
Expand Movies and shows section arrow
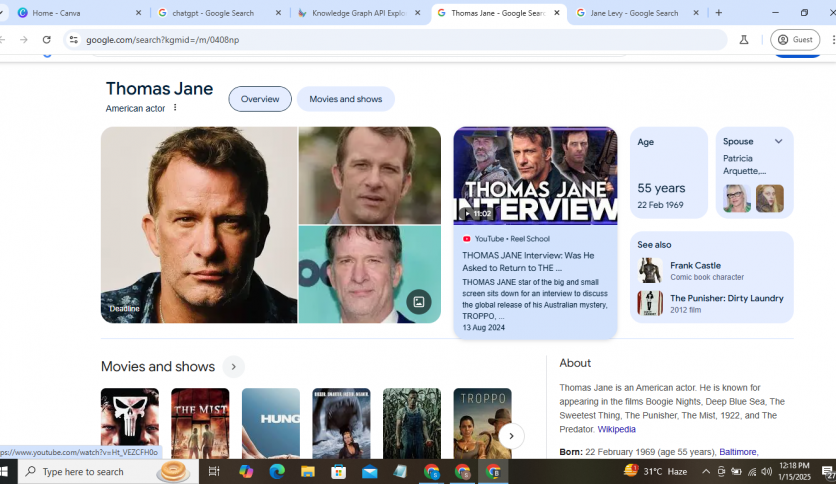233,367
